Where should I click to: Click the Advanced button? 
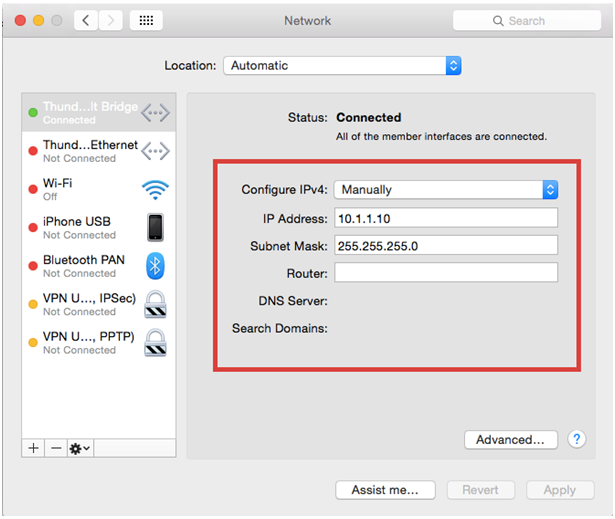click(510, 439)
